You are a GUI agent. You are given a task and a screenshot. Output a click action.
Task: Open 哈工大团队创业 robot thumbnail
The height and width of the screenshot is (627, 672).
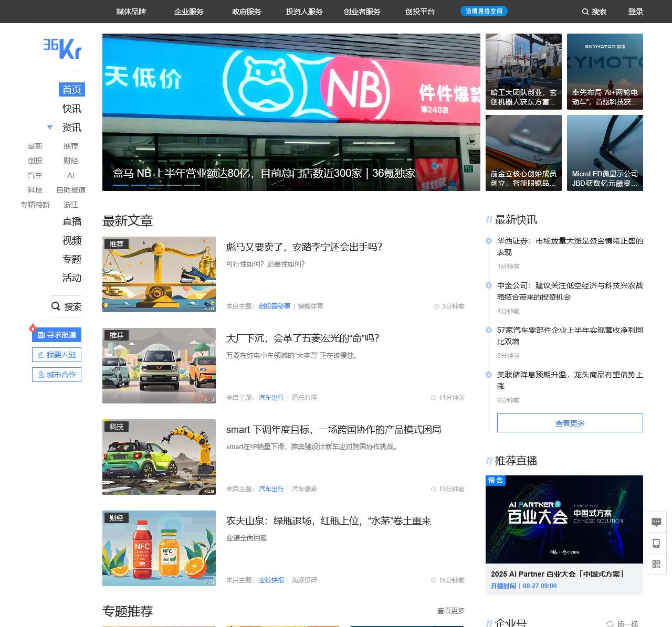point(523,71)
